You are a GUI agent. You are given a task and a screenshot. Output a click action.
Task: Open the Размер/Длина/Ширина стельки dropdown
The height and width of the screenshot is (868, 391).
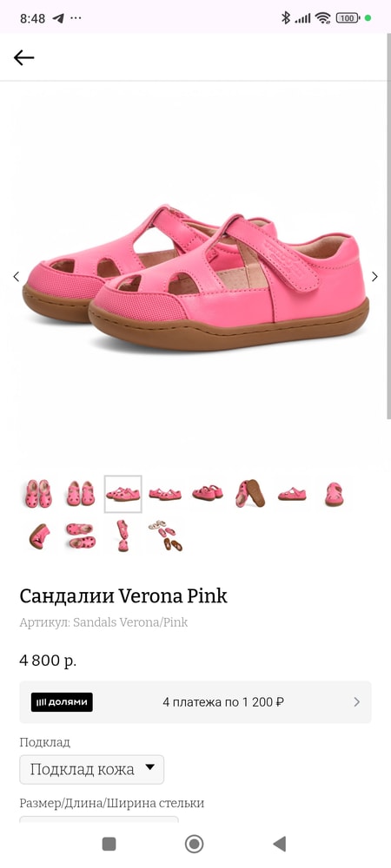pyautogui.click(x=99, y=819)
